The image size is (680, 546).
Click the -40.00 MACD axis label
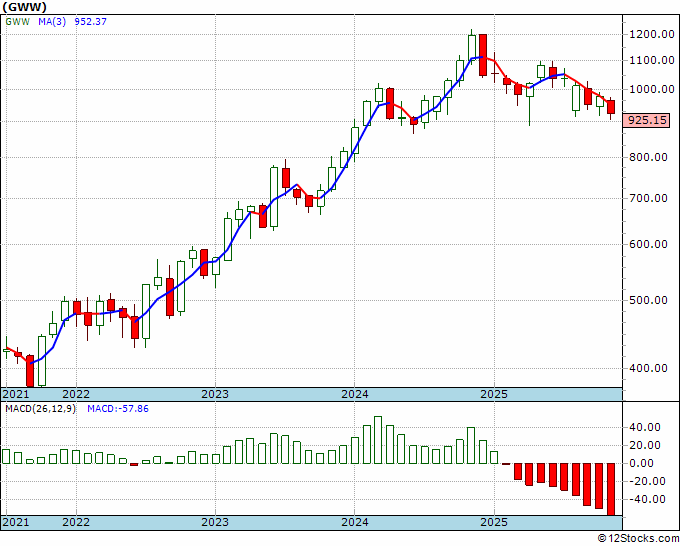click(x=645, y=500)
